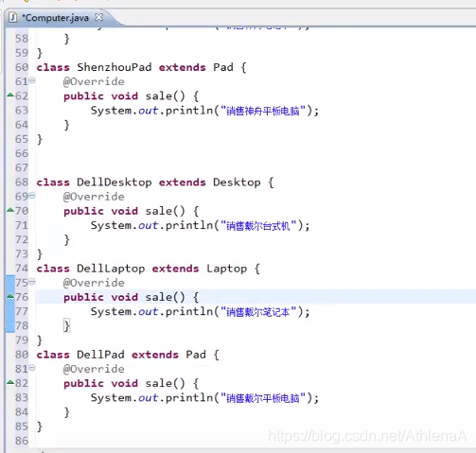Click string literal on line 71
Image resolution: width=476 pixels, height=453 pixels.
[x=258, y=226]
